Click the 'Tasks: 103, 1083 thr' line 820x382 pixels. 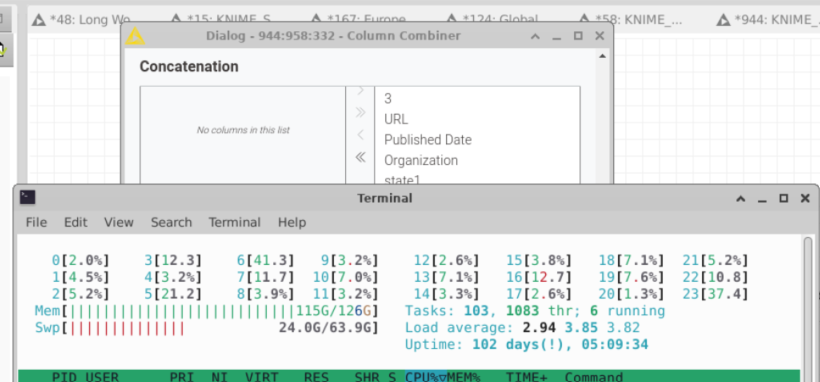[534, 311]
